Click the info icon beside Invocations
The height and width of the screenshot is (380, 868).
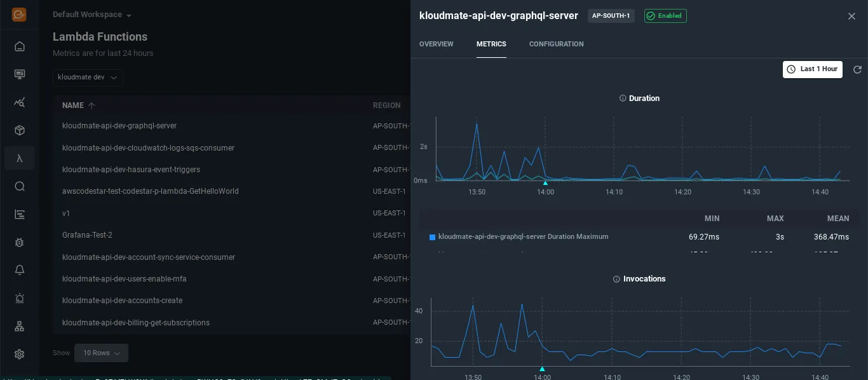click(x=616, y=279)
